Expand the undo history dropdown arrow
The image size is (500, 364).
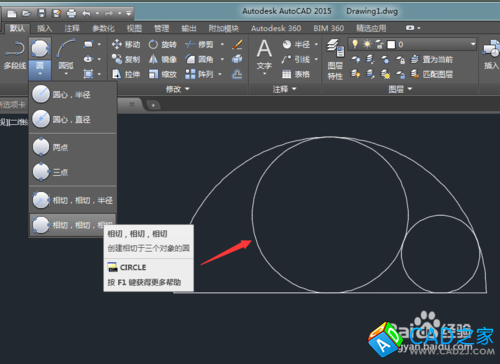[97, 14]
